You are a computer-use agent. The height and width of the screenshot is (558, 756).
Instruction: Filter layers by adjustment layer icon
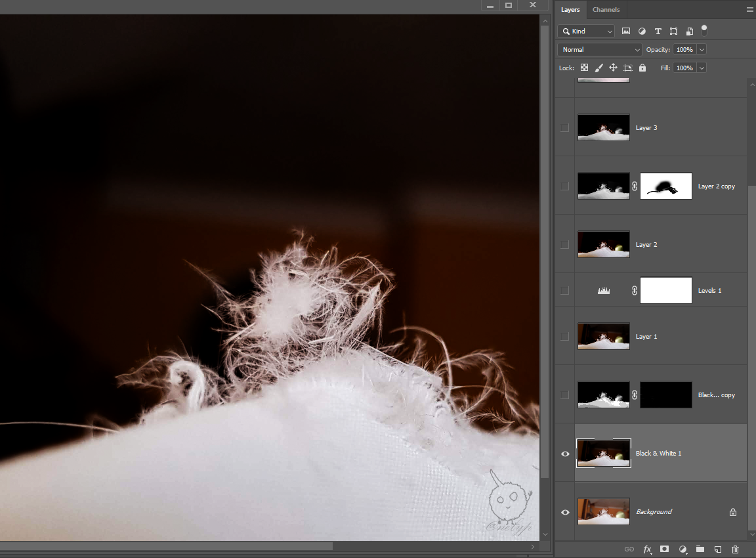[642, 32]
